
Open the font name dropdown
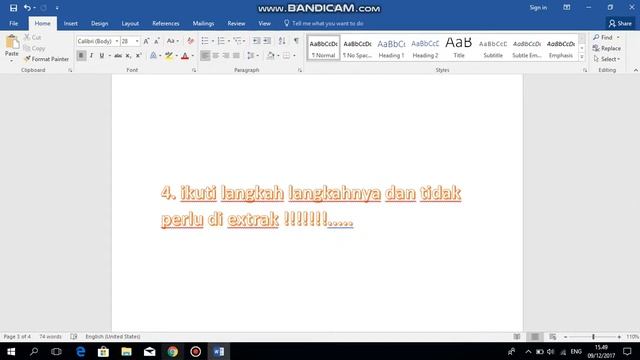pyautogui.click(x=117, y=41)
